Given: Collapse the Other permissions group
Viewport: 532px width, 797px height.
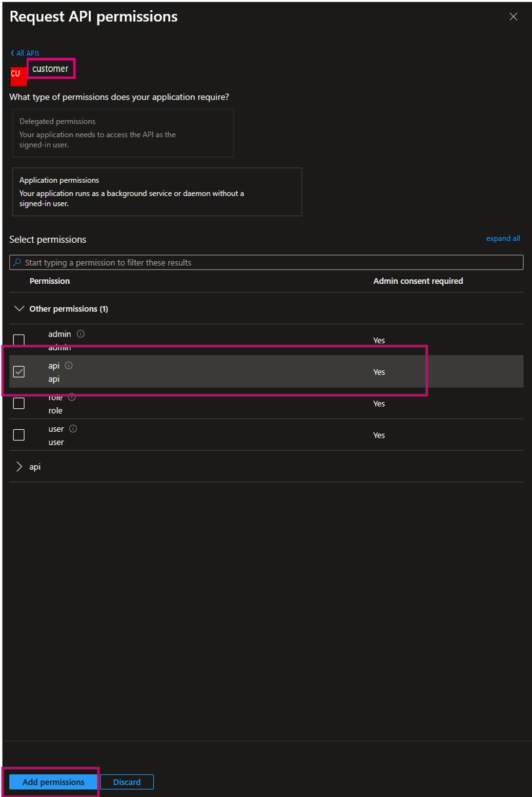Looking at the screenshot, I should 19,309.
